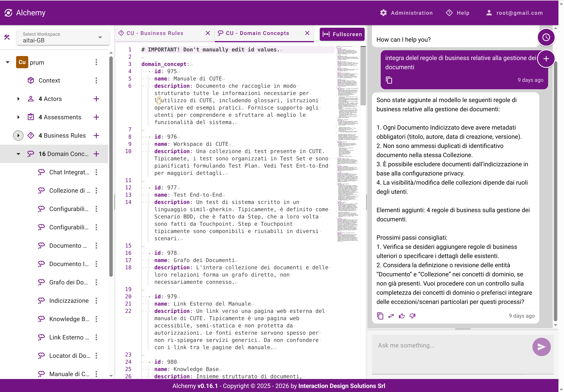Add a new Assessment

tap(96, 117)
